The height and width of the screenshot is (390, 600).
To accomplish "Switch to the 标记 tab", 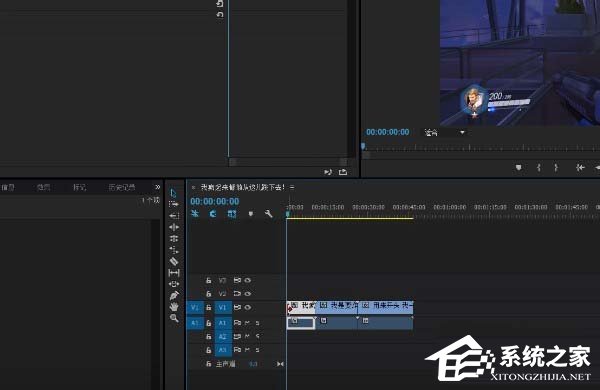I will 80,187.
